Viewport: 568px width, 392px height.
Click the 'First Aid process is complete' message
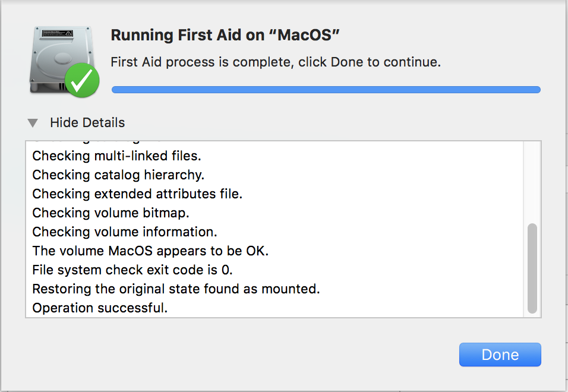coord(276,62)
